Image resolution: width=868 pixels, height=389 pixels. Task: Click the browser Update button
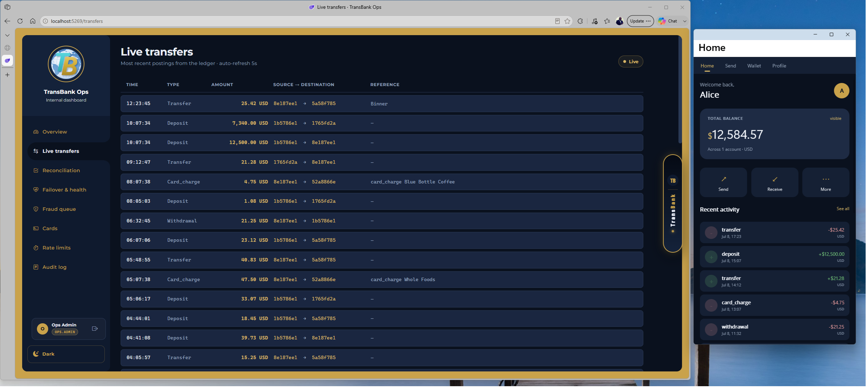[x=640, y=21]
